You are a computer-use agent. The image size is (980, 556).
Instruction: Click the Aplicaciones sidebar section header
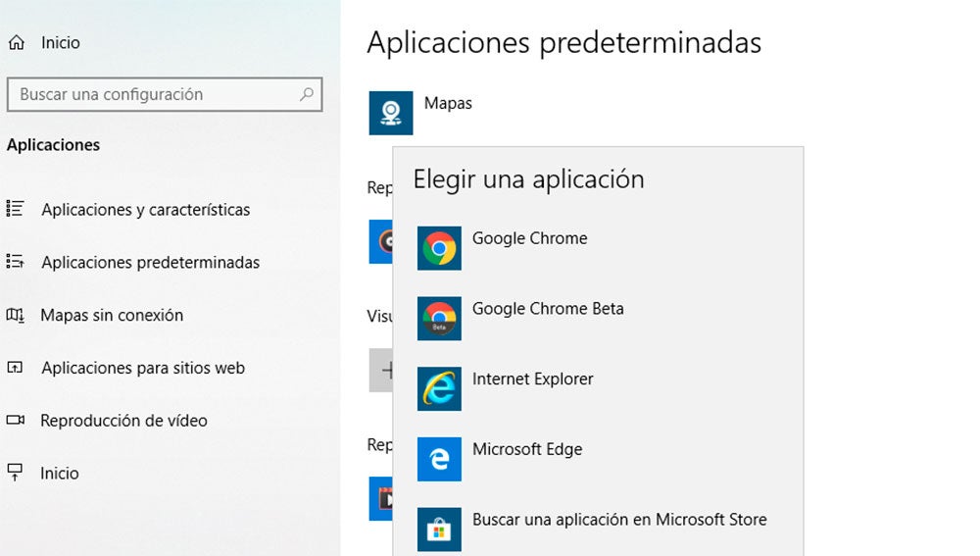point(53,145)
